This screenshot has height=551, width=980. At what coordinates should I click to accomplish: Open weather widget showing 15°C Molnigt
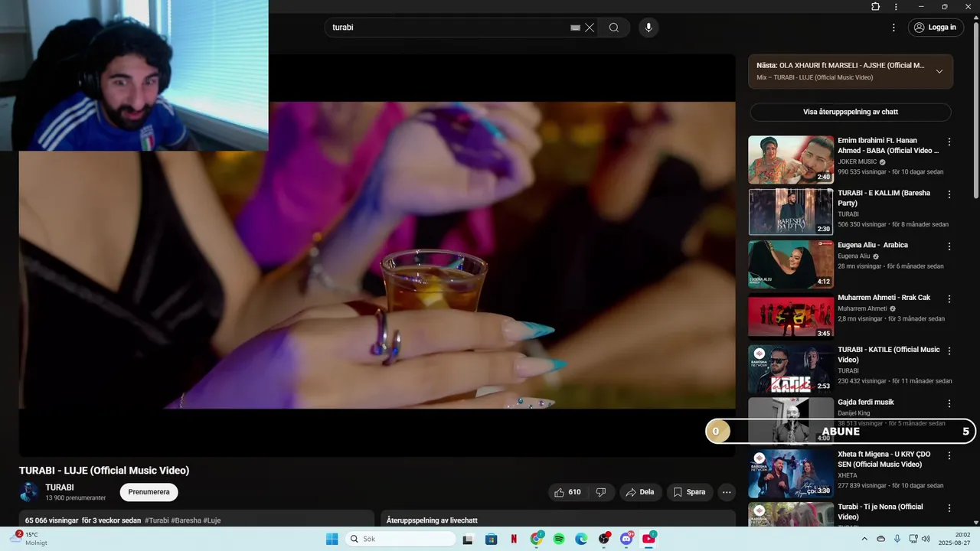pyautogui.click(x=27, y=539)
